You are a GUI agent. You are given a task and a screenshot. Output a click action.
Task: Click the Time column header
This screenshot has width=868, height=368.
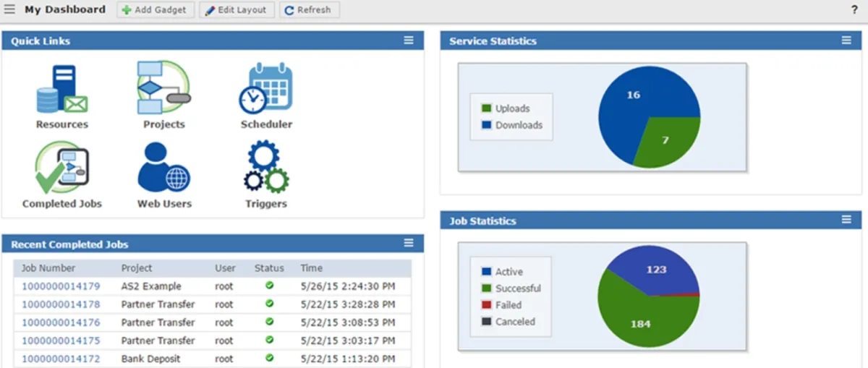[x=312, y=268]
